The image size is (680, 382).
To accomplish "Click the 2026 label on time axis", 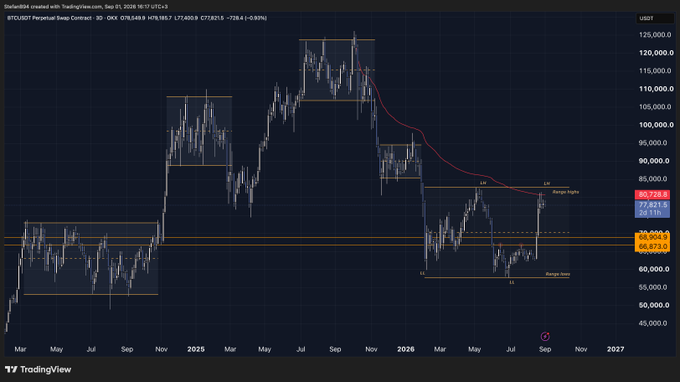I will tap(405, 349).
